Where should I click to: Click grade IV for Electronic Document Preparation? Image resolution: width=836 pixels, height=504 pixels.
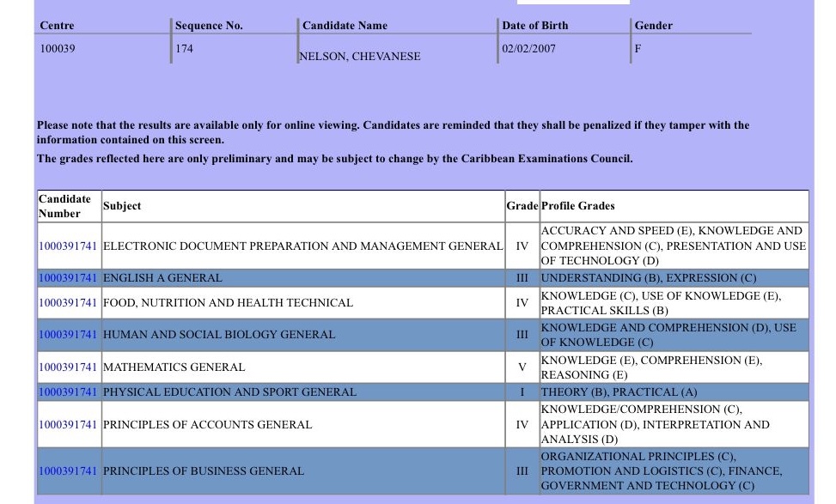pos(522,246)
